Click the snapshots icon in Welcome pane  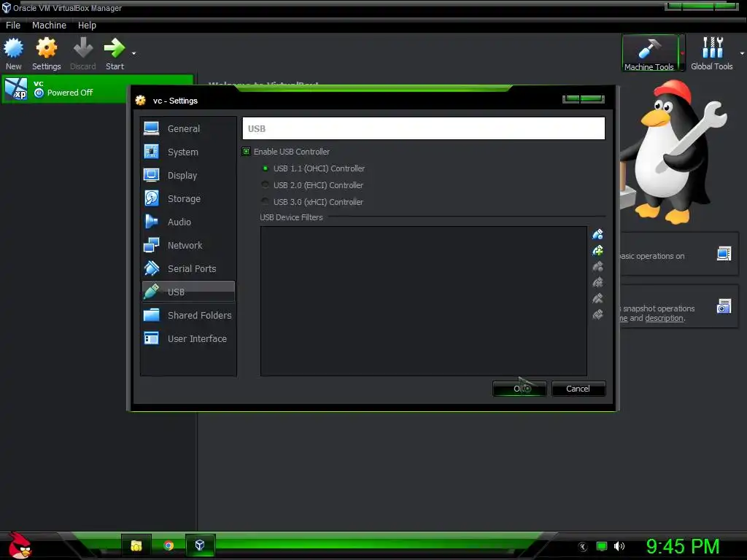724,306
